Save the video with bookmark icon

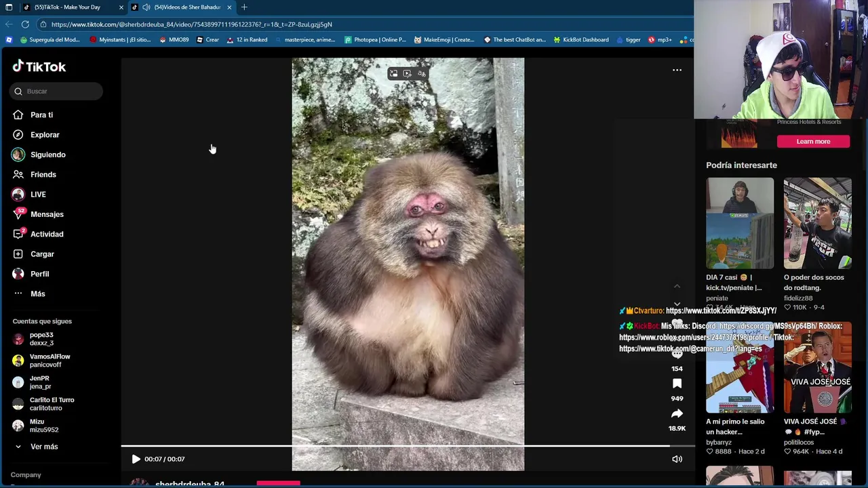tap(677, 384)
